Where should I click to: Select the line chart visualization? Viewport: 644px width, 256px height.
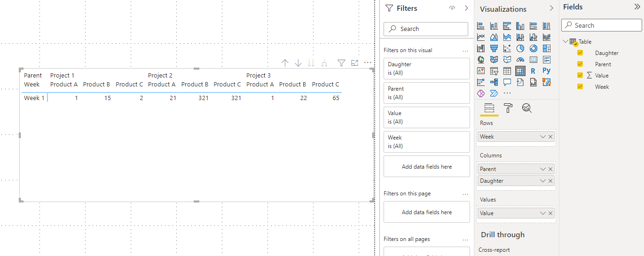pyautogui.click(x=481, y=37)
